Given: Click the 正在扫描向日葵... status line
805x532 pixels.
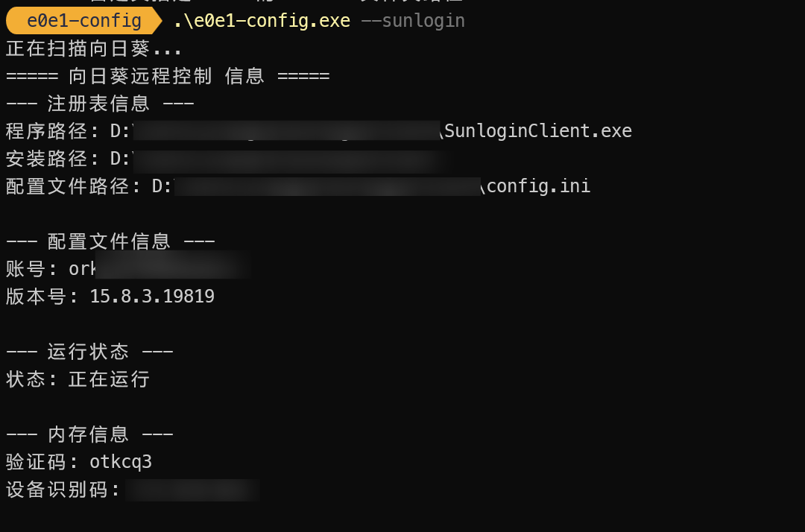Looking at the screenshot, I should (94, 49).
